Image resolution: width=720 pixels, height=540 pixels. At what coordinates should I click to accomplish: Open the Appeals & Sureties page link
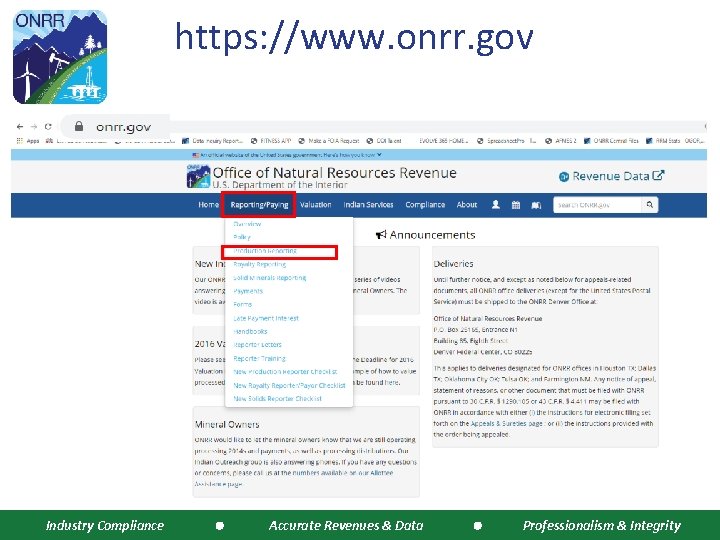click(x=506, y=424)
